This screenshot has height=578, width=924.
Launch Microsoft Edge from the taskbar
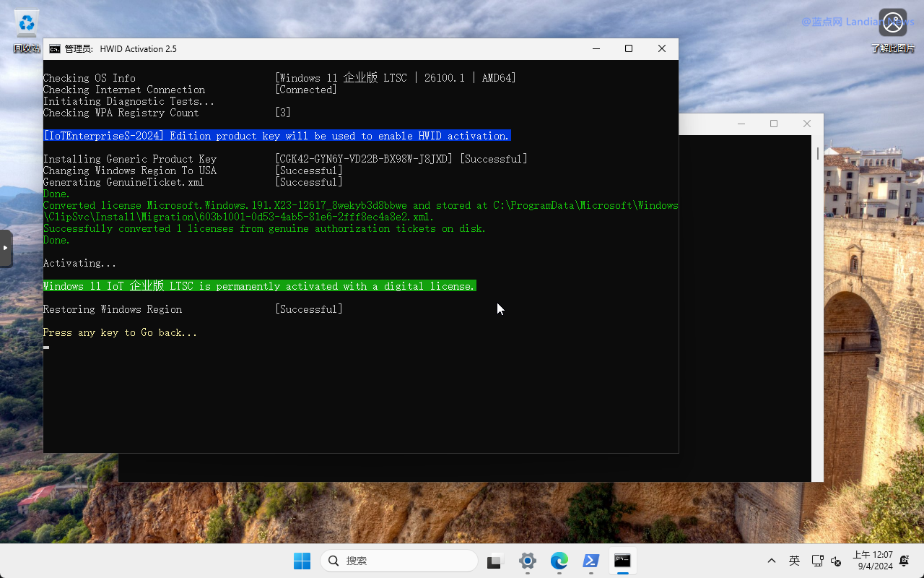[x=559, y=561]
